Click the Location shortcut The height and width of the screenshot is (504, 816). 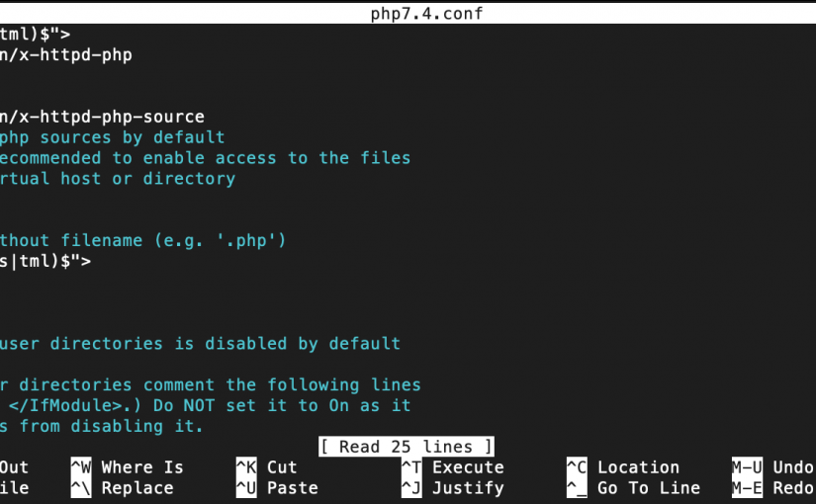(622, 467)
